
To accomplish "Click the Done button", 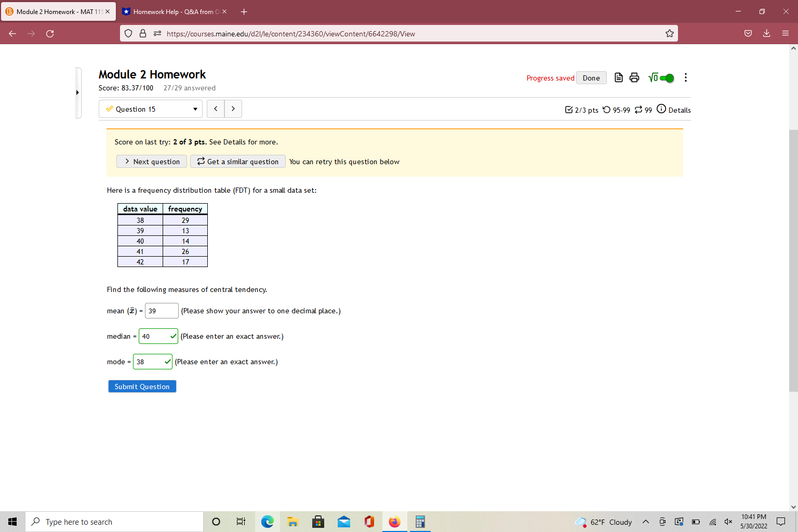I will (x=591, y=78).
